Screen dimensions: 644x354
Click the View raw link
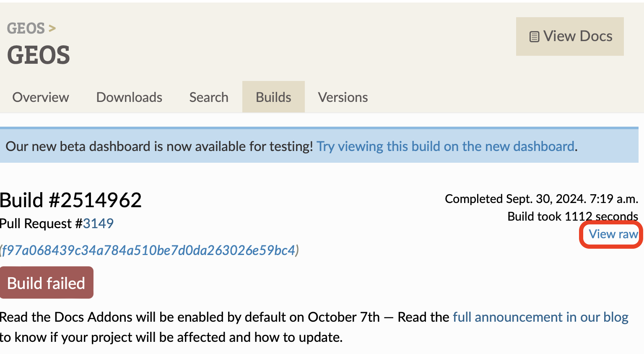[x=613, y=234]
